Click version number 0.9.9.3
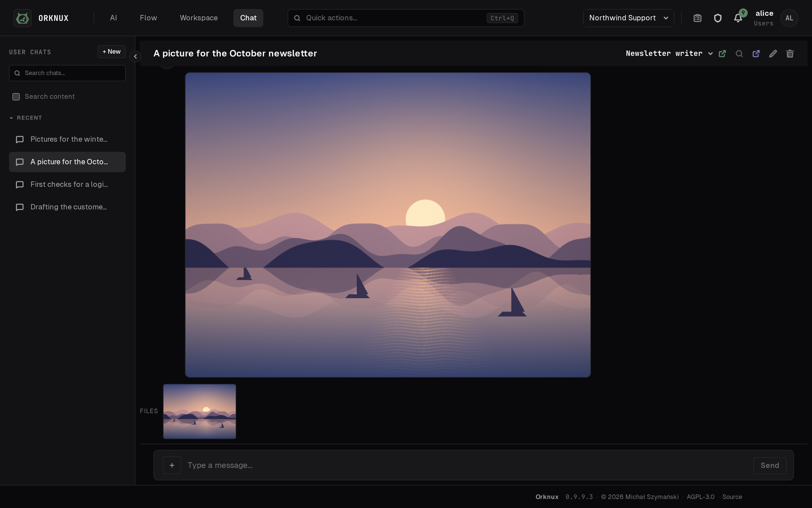 point(579,497)
